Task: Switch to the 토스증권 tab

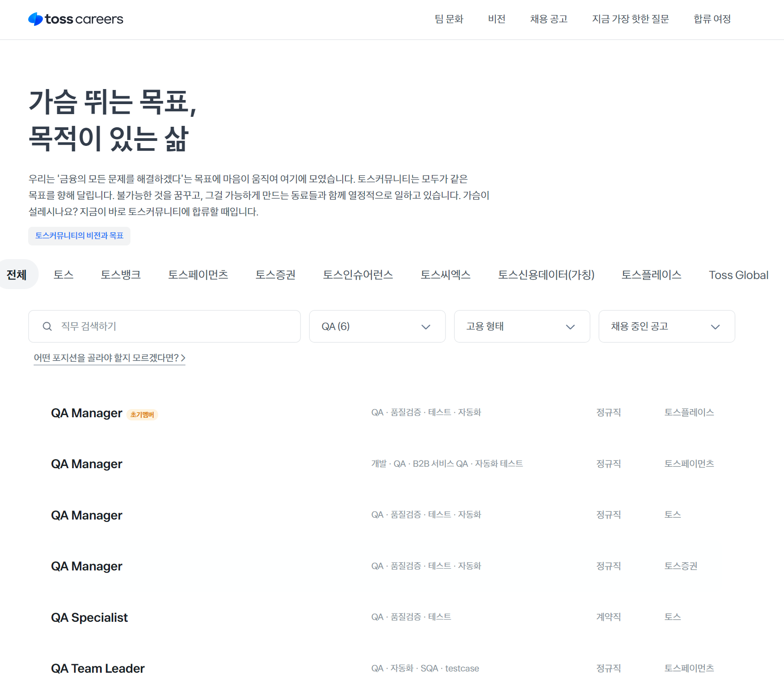Action: click(x=275, y=275)
